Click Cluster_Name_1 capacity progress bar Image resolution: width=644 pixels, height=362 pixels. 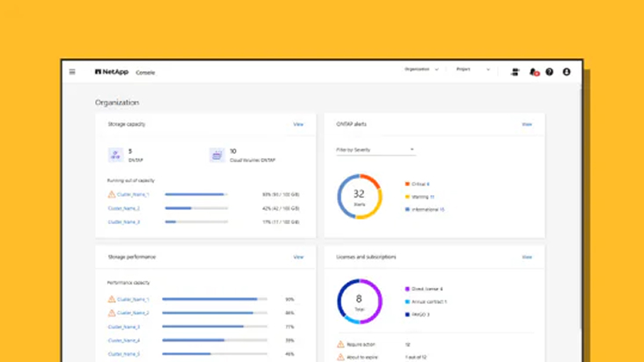(196, 194)
